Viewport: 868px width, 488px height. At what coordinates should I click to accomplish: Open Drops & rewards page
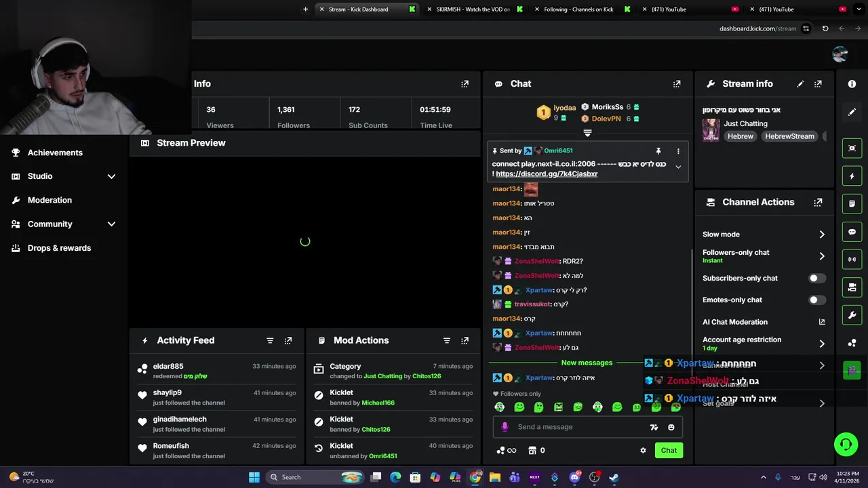click(x=59, y=248)
